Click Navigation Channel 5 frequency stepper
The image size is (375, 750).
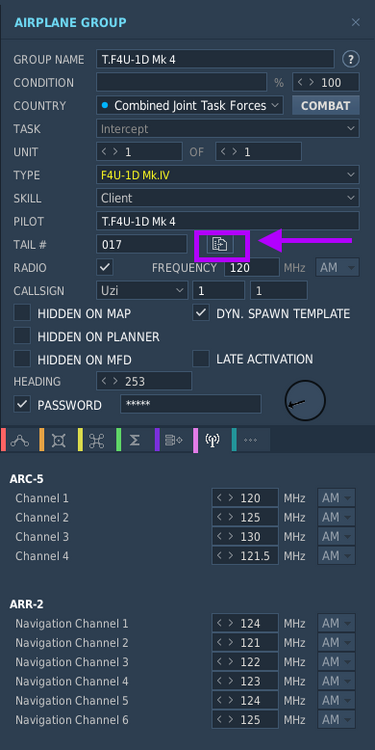[x=245, y=700]
